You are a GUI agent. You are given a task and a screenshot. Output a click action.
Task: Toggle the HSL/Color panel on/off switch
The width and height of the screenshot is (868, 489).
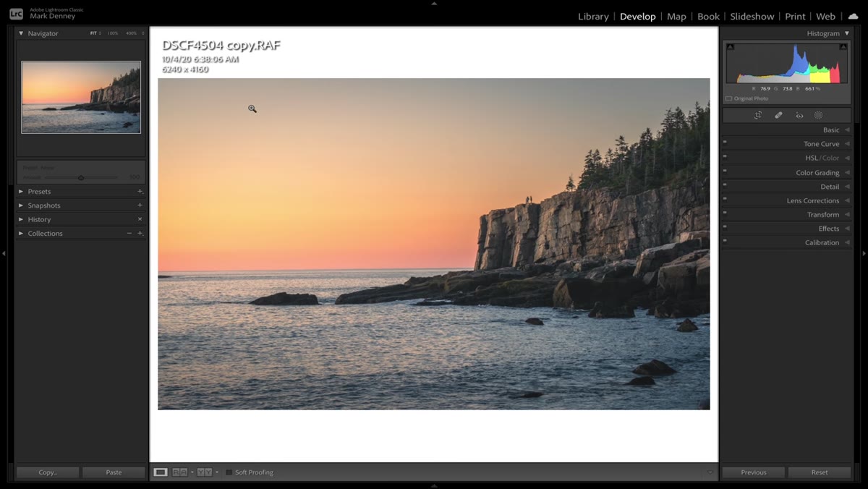(725, 158)
